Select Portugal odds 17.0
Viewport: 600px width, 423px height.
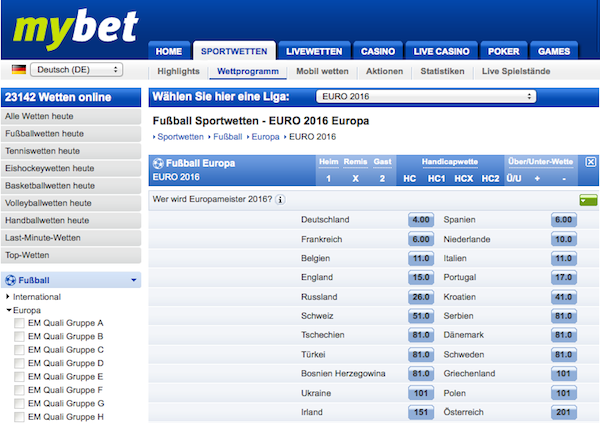point(564,277)
